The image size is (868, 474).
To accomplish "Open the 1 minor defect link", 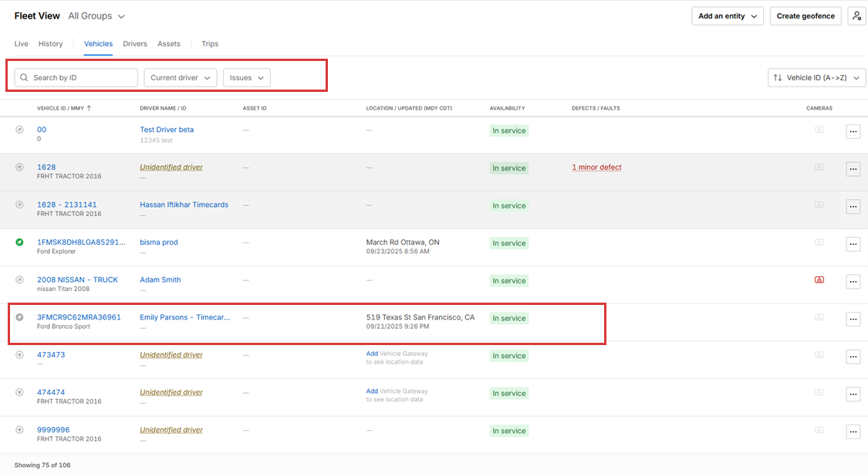I will (x=596, y=168).
